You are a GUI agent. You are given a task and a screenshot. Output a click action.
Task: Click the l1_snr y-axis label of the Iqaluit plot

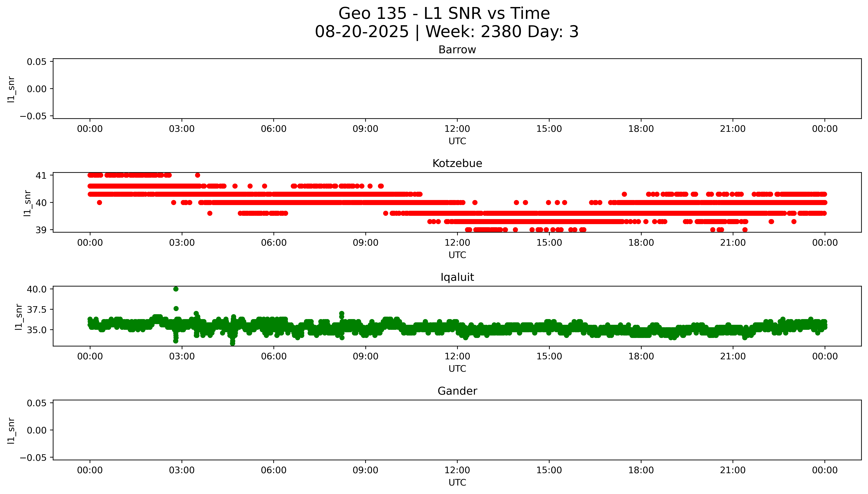(x=19, y=317)
